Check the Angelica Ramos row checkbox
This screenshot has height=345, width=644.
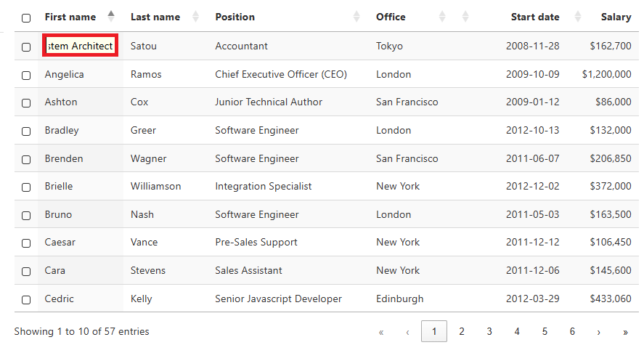[26, 75]
